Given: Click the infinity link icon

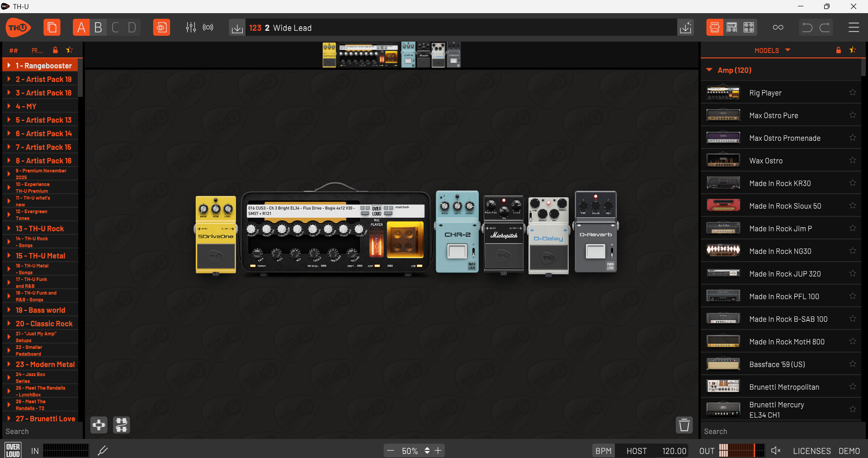Looking at the screenshot, I should click(778, 28).
